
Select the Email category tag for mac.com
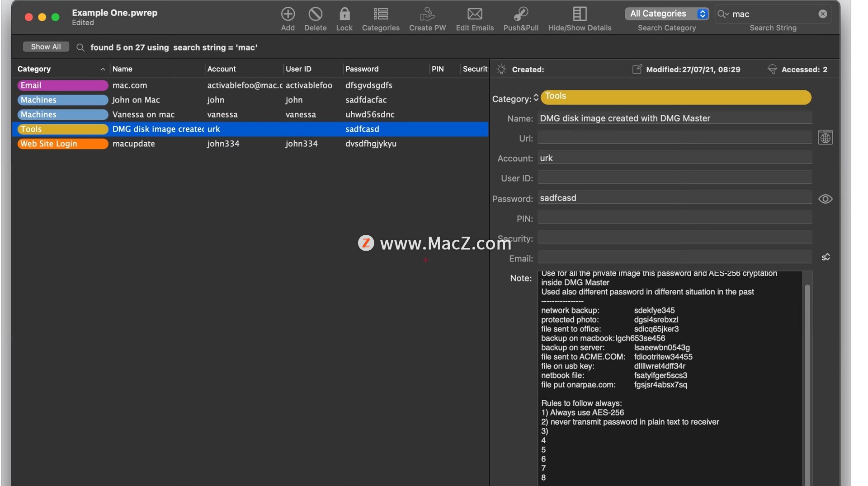tap(62, 85)
